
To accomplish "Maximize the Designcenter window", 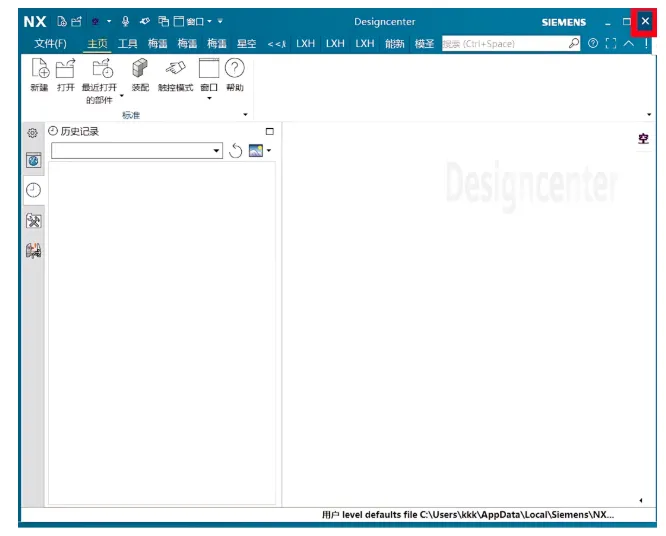I will point(626,21).
